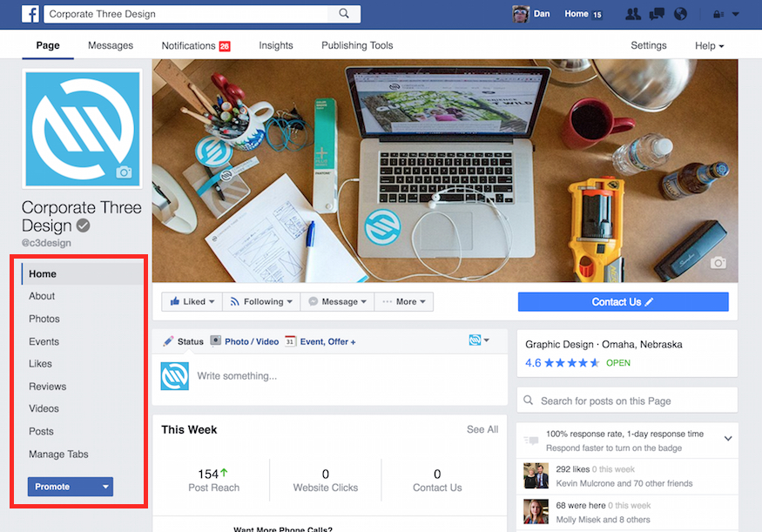Screen dimensions: 762x532
Task: Click thumbnail beside 292 likes
Action: 536,475
